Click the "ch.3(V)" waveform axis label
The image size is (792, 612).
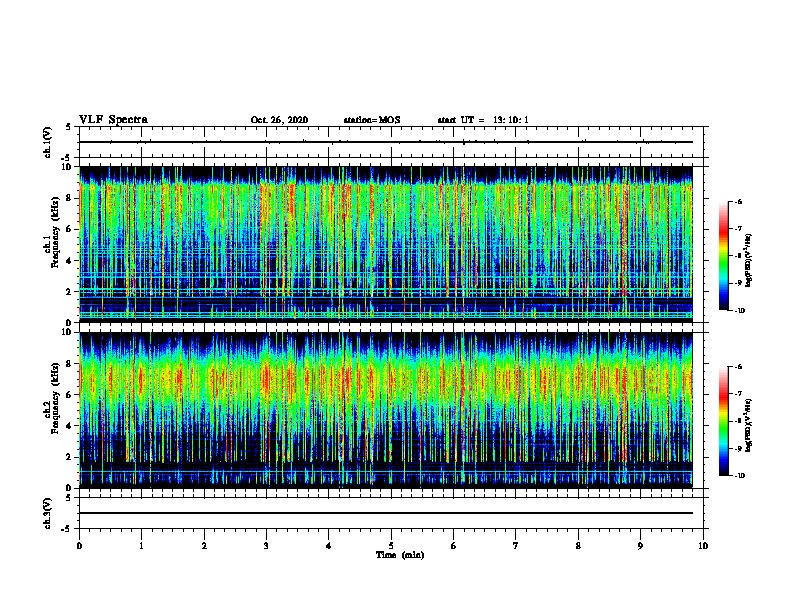47,513
